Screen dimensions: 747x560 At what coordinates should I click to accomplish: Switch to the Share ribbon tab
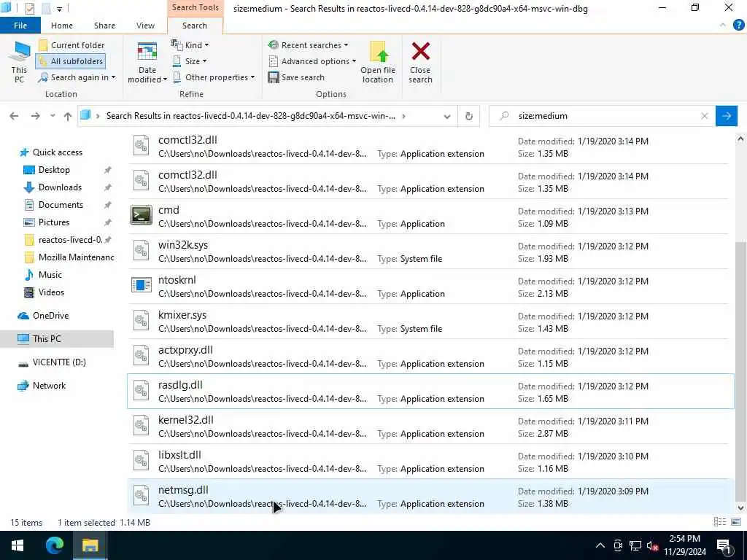[x=104, y=26]
